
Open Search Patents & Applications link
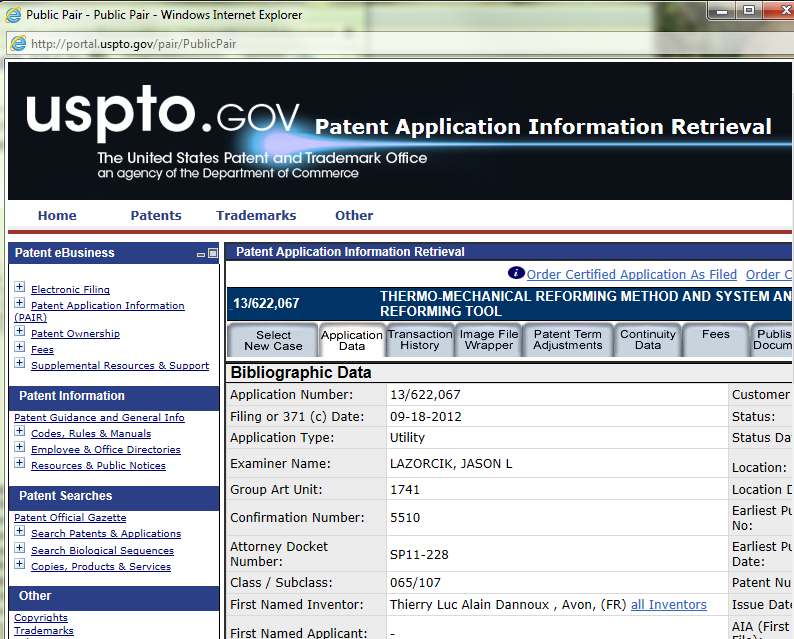tap(106, 533)
